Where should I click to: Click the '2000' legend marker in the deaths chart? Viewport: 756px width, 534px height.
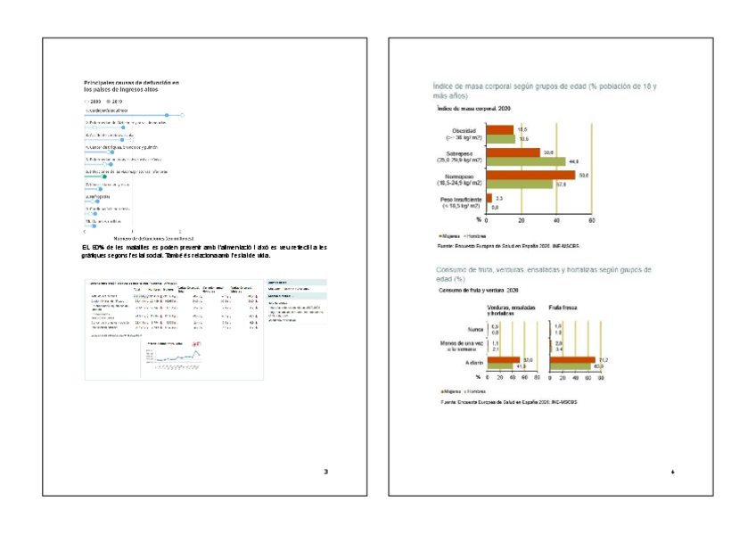pos(86,102)
